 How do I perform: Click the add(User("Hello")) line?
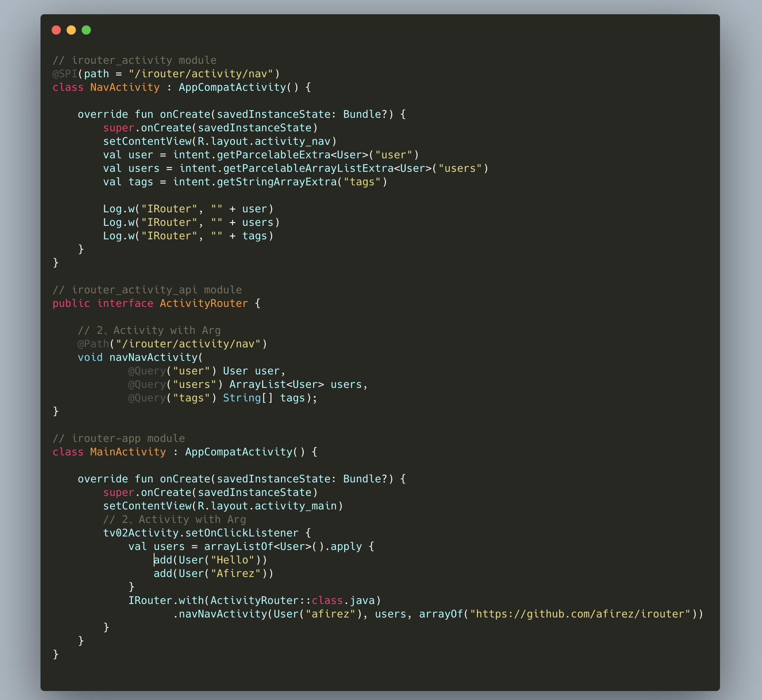(x=210, y=560)
